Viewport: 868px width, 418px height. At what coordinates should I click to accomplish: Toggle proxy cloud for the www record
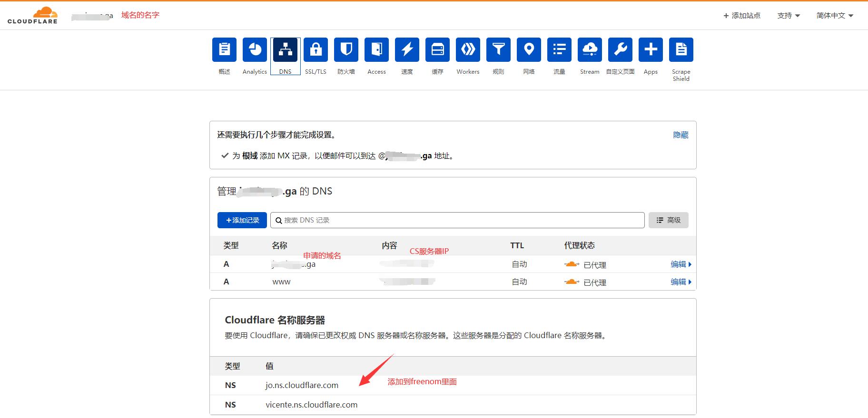coord(572,282)
